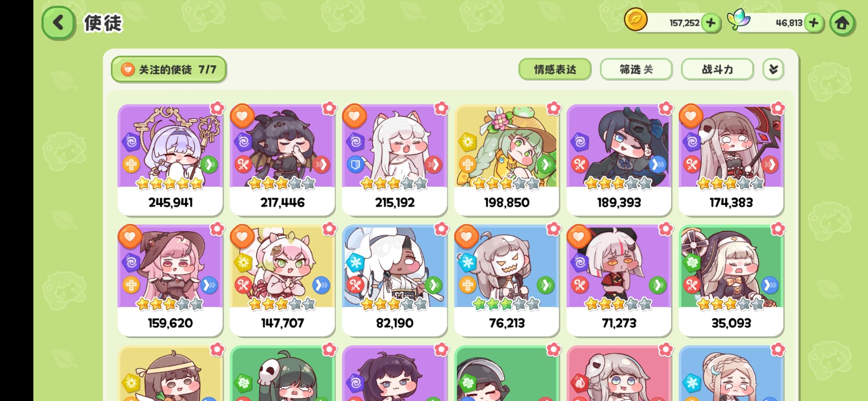Select the 情感表达 tab

[x=555, y=69]
